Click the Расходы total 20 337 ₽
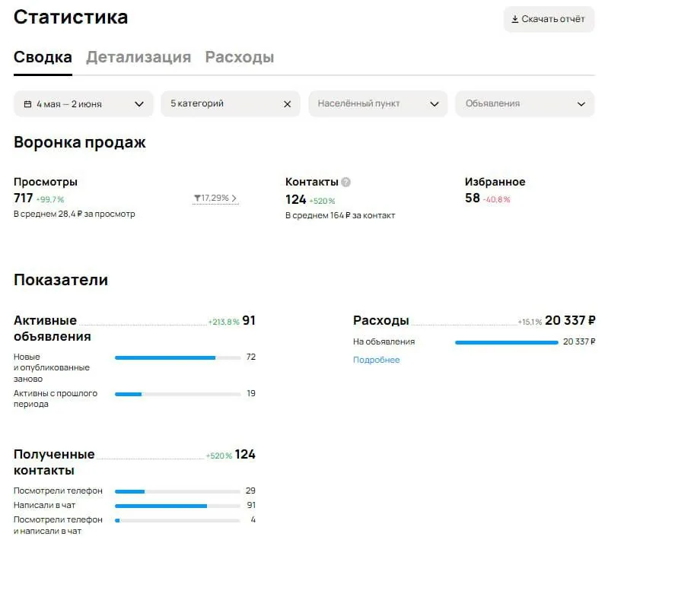Screen dimensions: 678x616 (570, 320)
